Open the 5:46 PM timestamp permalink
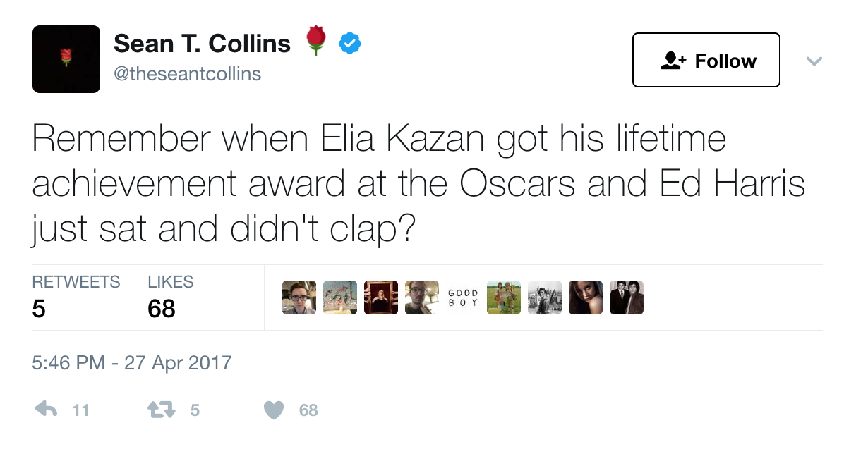The width and height of the screenshot is (868, 454). [x=132, y=363]
